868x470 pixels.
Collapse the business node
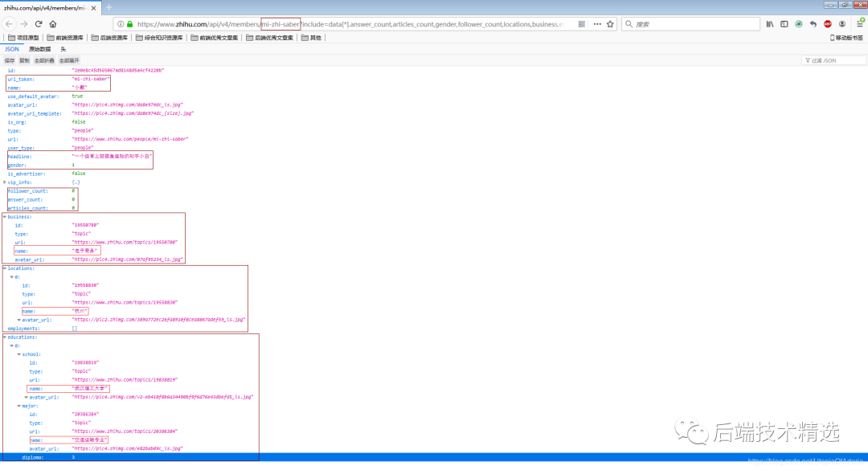[x=5, y=216]
